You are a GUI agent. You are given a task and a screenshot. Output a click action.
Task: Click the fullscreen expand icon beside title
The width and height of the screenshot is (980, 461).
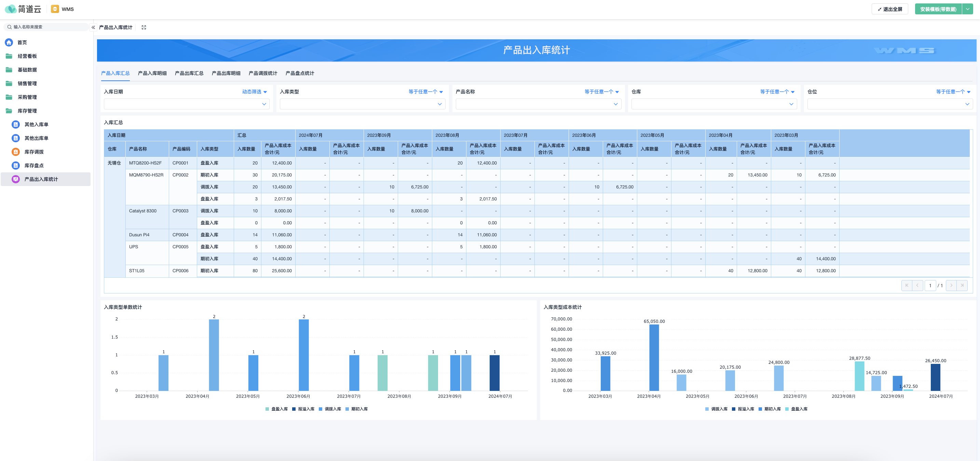[144, 27]
